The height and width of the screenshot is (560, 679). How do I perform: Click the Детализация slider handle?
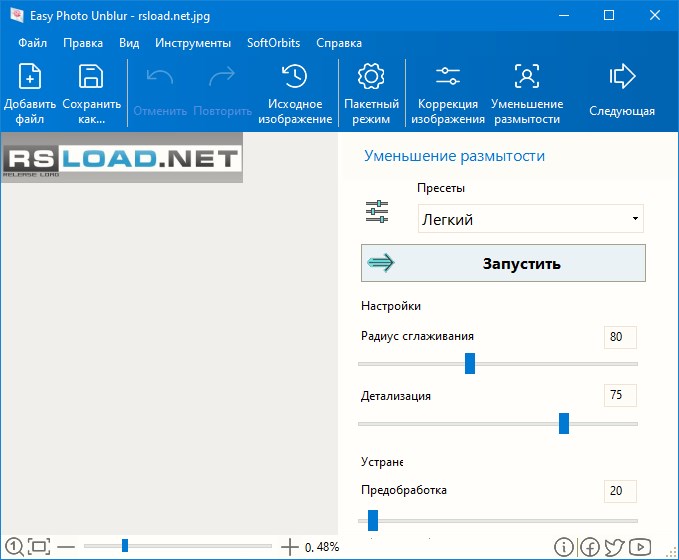click(x=564, y=423)
